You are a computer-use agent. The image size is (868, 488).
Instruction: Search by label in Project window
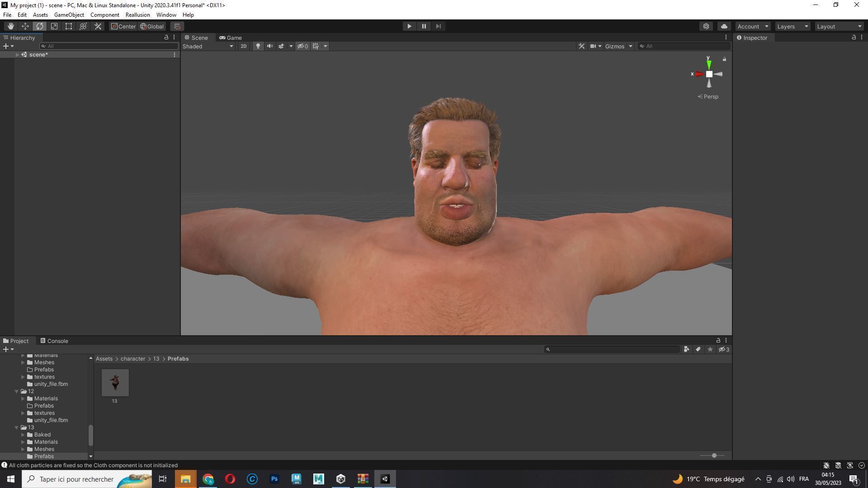(698, 349)
